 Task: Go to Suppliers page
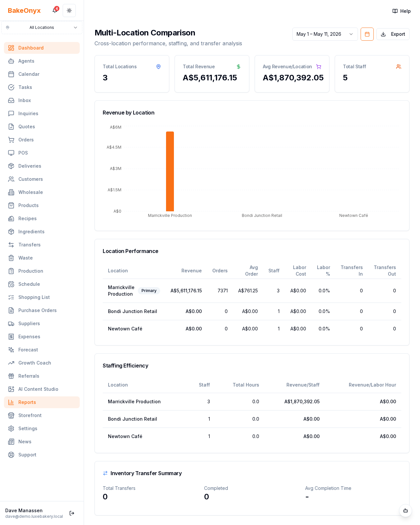point(42,324)
